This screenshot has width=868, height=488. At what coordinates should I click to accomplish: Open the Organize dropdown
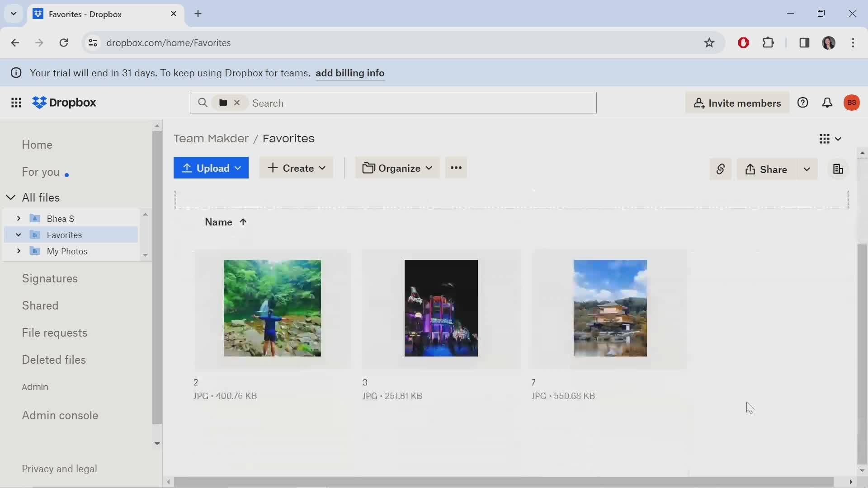pos(397,168)
